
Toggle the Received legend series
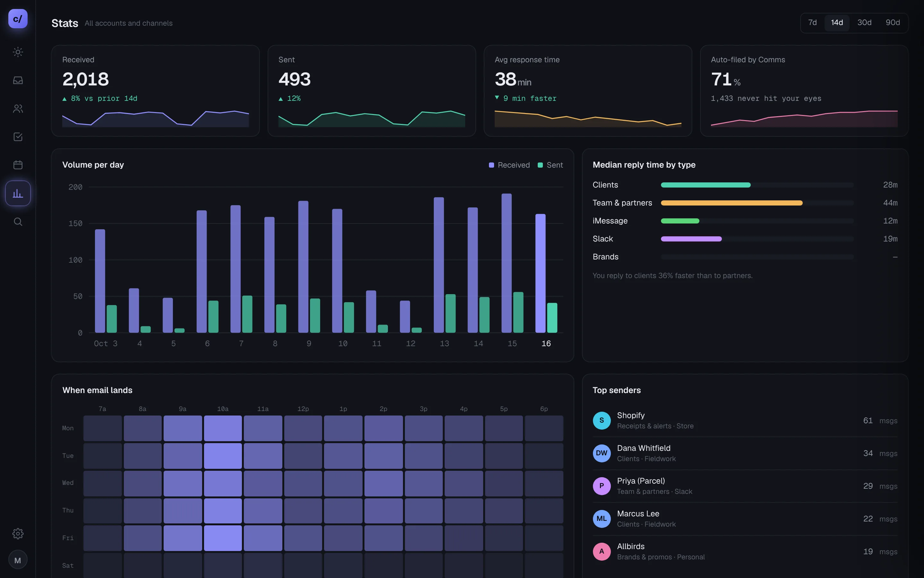pos(509,165)
